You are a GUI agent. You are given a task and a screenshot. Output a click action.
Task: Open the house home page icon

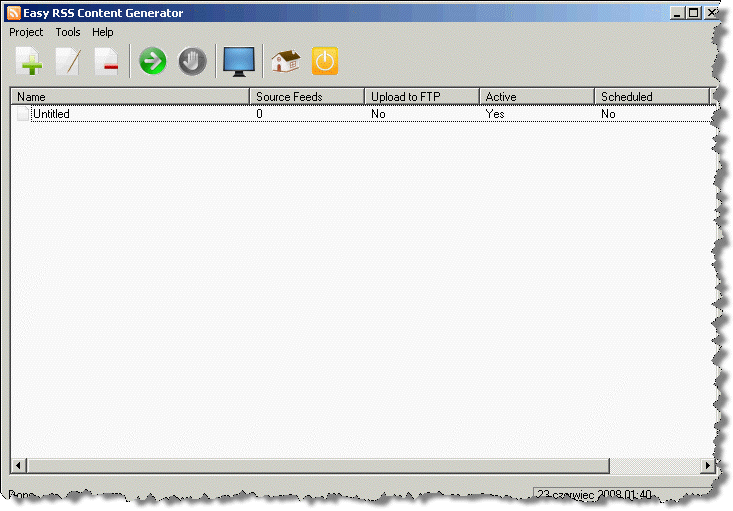click(x=286, y=61)
